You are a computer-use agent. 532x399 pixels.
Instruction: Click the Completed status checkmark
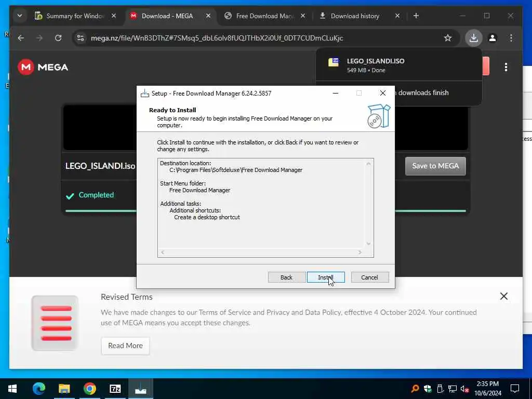tap(70, 196)
